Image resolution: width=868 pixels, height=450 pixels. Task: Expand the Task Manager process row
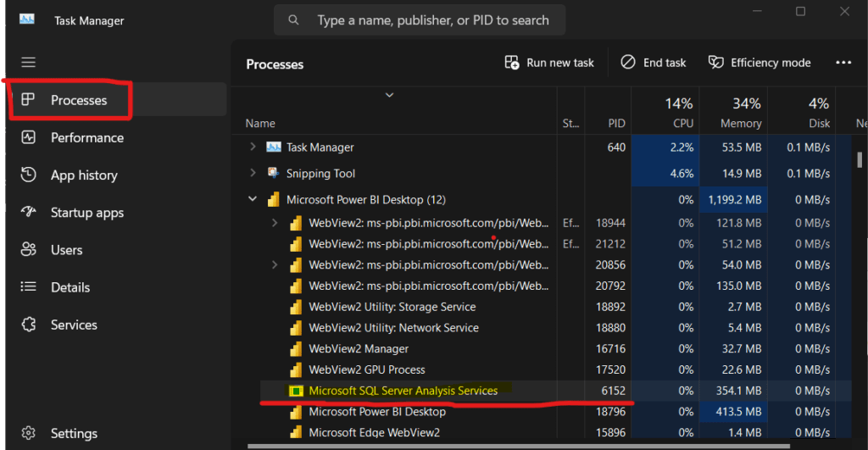(x=253, y=147)
